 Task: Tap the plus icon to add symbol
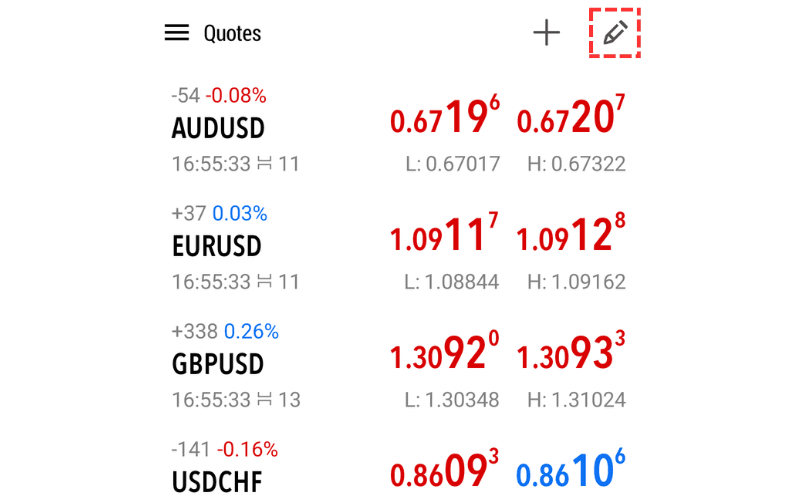546,33
